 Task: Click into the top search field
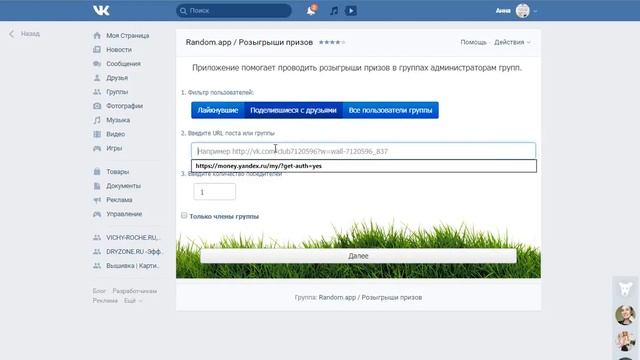click(x=233, y=11)
